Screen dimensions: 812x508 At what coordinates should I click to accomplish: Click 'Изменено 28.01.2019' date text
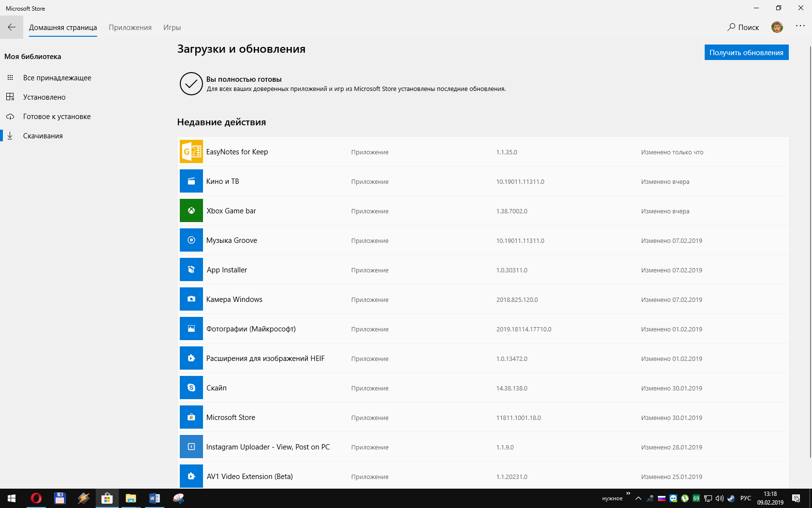(672, 448)
